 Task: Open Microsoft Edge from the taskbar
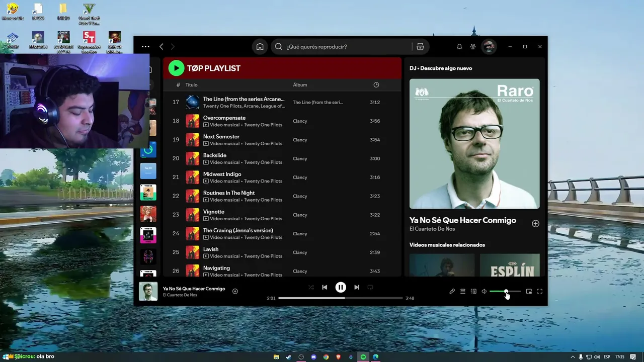pos(375,357)
